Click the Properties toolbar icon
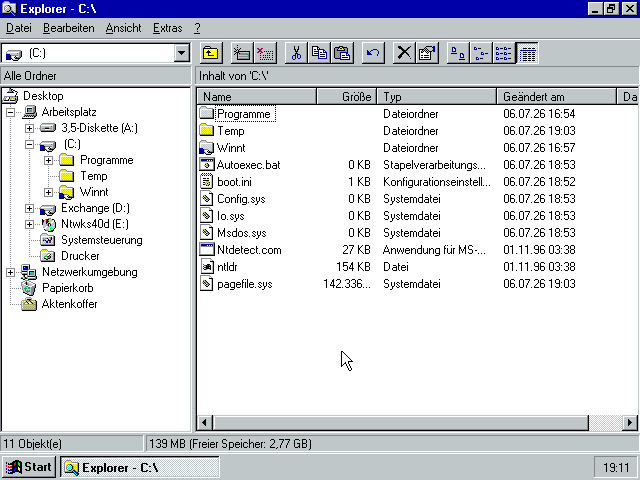 coord(427,53)
